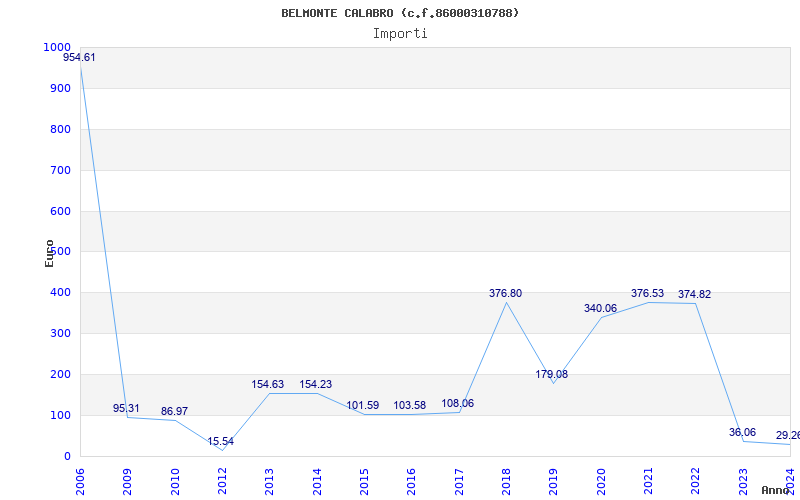800x500 pixels.
Task: Select the 376.80 data label
Action: (x=506, y=293)
